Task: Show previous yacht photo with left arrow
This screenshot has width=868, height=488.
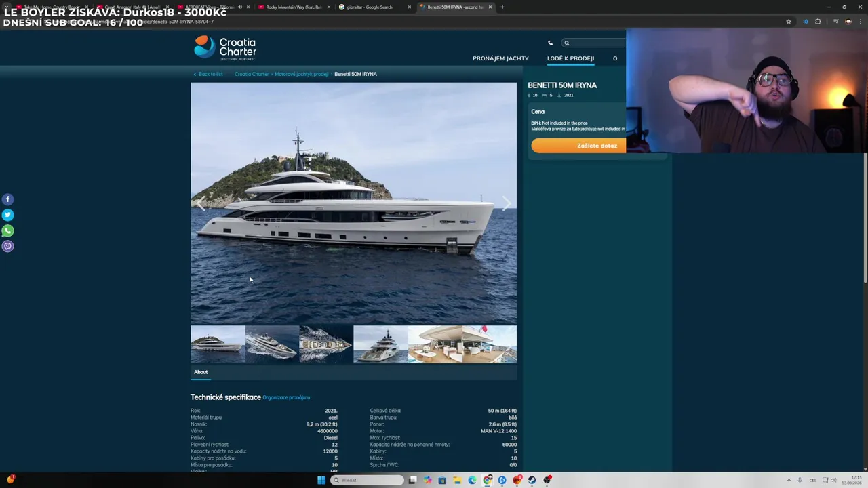Action: [x=201, y=203]
